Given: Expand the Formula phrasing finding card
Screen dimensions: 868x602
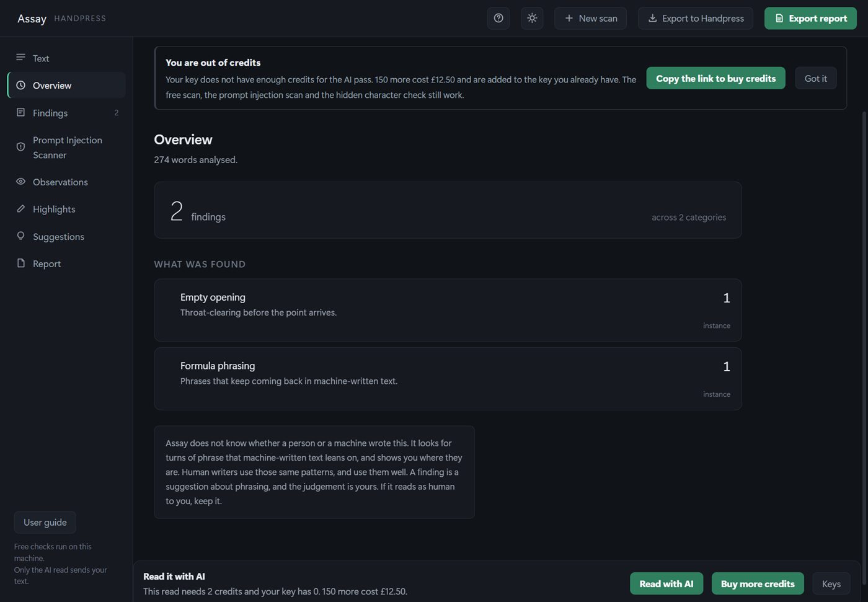Looking at the screenshot, I should [x=448, y=378].
